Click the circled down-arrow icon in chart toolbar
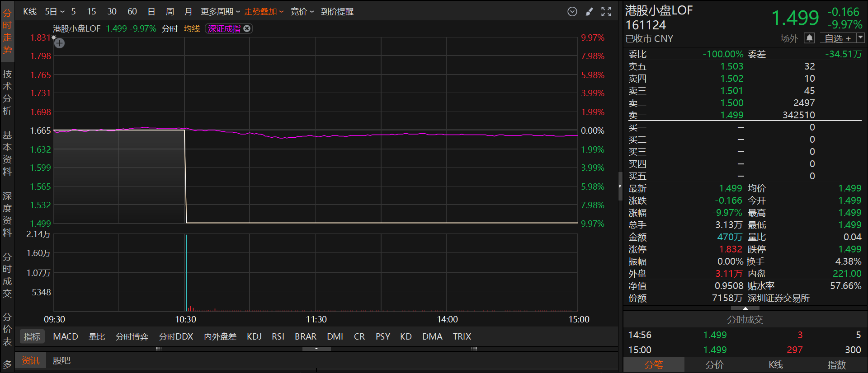The image size is (868, 373). (572, 12)
